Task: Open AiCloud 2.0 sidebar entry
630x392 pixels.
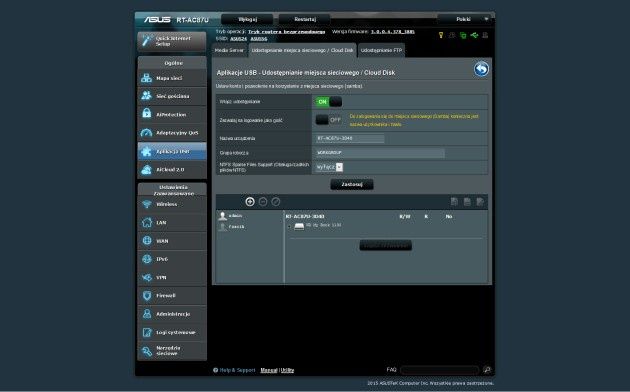Action: [x=172, y=169]
